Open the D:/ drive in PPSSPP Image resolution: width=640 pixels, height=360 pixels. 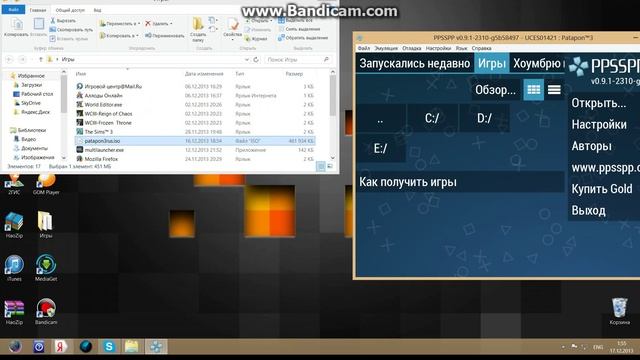point(484,118)
